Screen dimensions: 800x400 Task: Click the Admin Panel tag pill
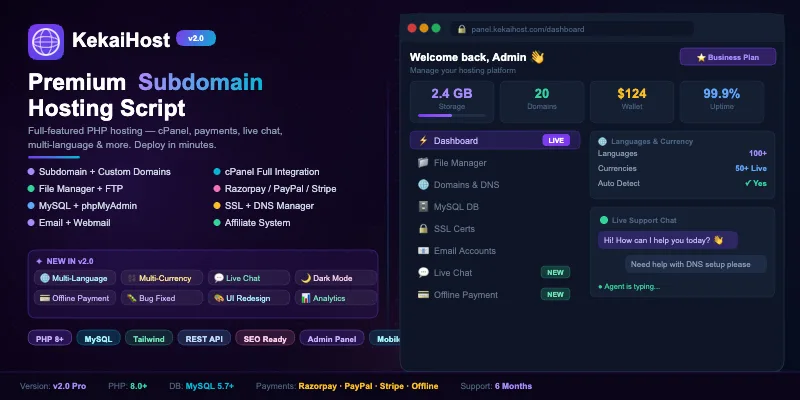[332, 339]
